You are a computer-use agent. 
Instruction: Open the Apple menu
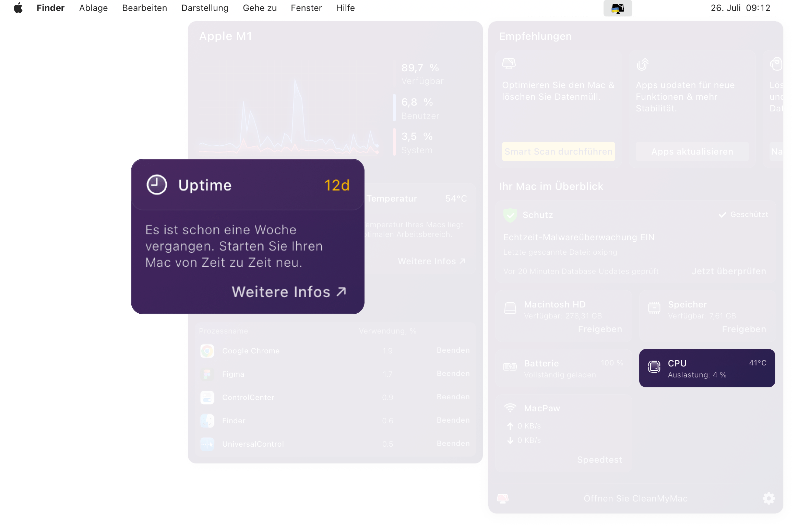[18, 8]
